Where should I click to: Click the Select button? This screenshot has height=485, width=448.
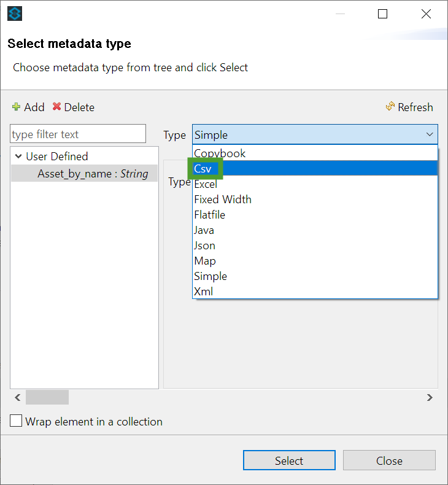click(x=289, y=460)
